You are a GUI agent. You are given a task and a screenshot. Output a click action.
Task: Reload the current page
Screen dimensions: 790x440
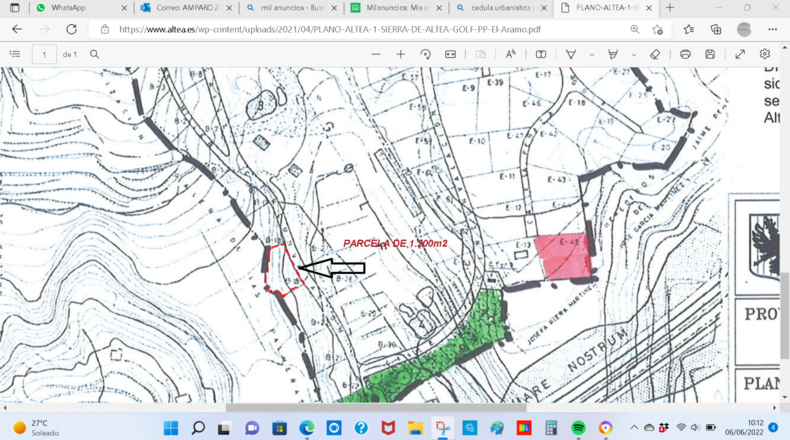click(72, 29)
